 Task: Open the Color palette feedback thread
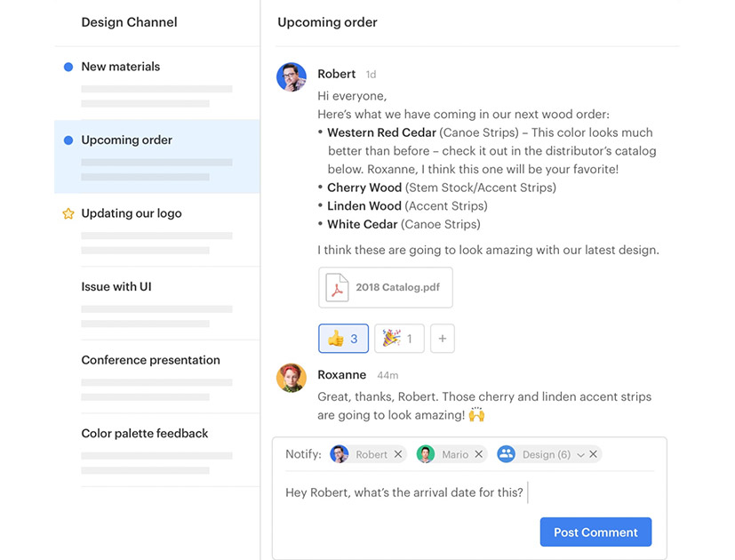pyautogui.click(x=157, y=451)
